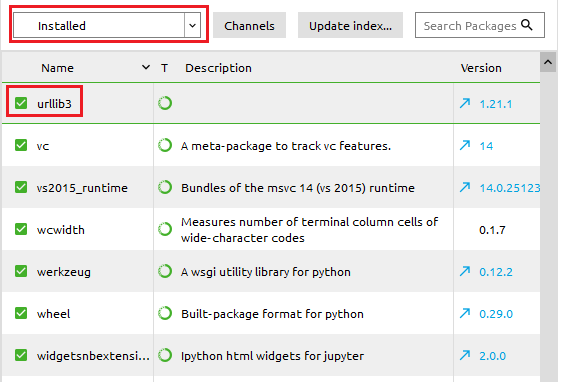Uncheck the vs2015_runtime package checkbox
Screen dimensions: 562x382
click(x=21, y=187)
